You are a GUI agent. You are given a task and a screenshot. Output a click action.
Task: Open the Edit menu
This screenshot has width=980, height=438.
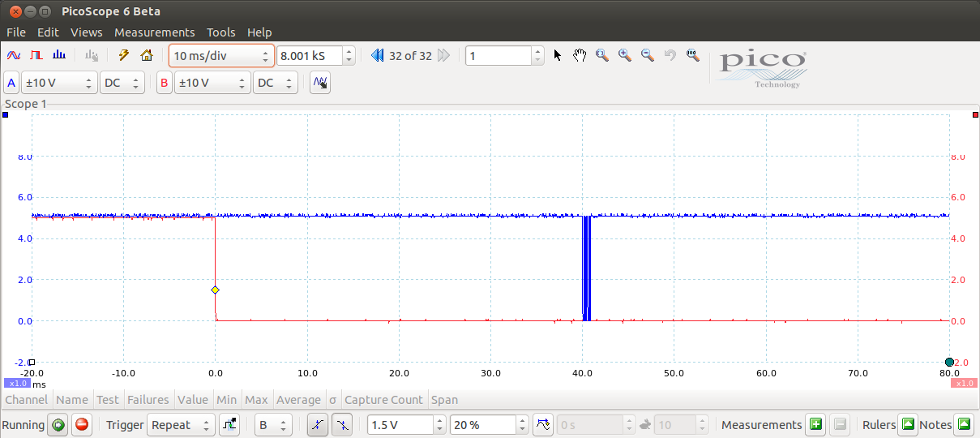pos(48,32)
